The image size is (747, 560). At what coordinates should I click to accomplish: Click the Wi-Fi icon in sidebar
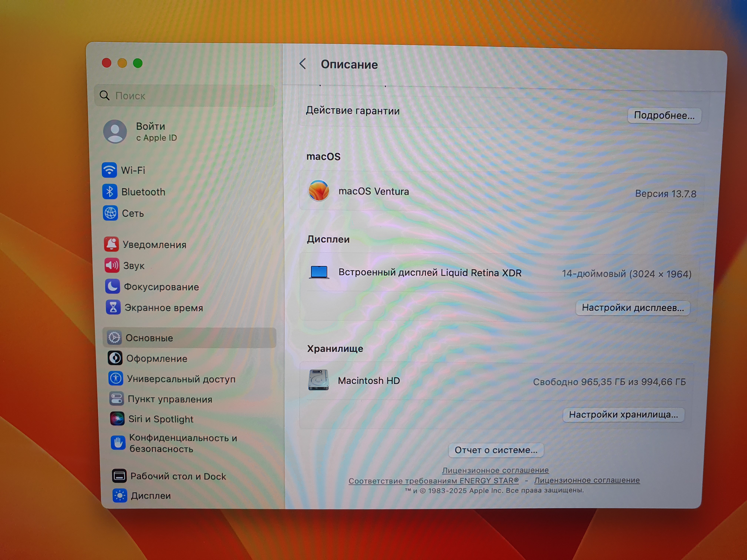pos(109,170)
